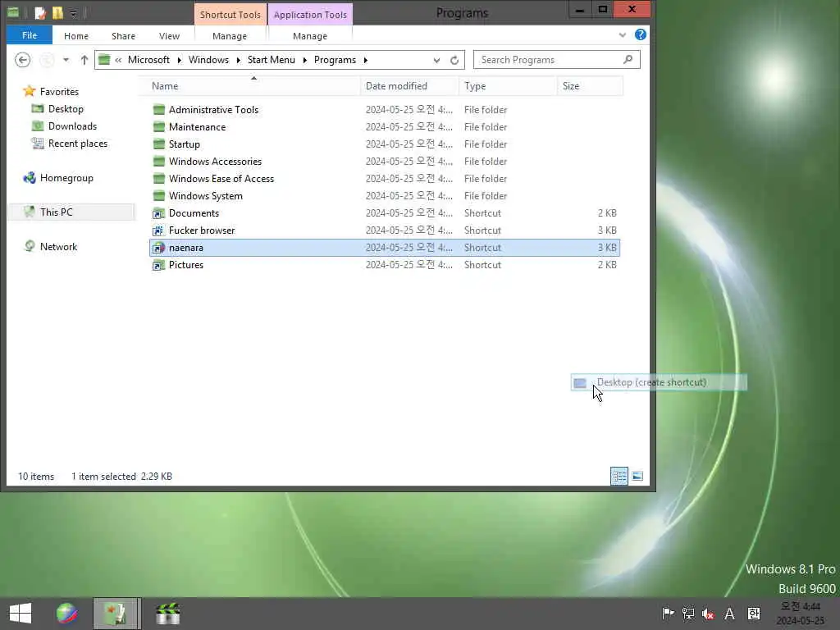Viewport: 840px width, 630px height.
Task: Click the File Explorer taskbar button
Action: click(x=116, y=614)
